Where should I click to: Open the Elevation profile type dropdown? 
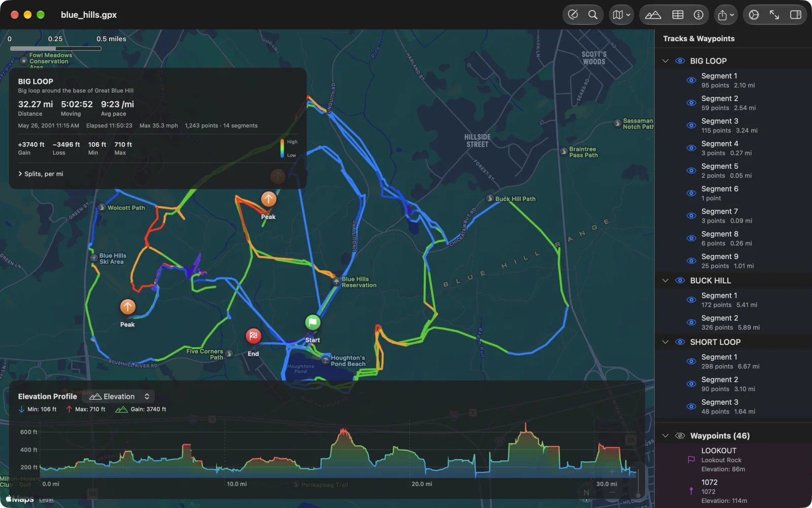click(119, 396)
